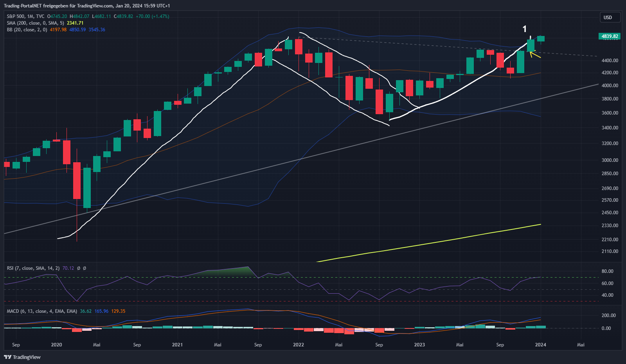Open the RSI indicator legend label
Screen dimensions: 626x364
[33, 268]
